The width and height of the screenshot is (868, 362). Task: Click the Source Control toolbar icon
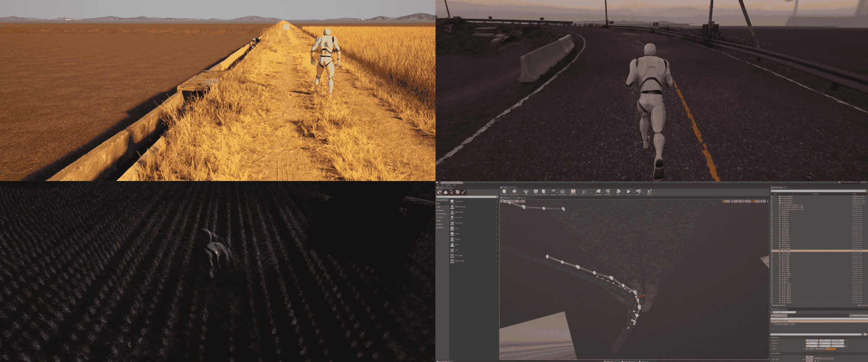tap(514, 192)
